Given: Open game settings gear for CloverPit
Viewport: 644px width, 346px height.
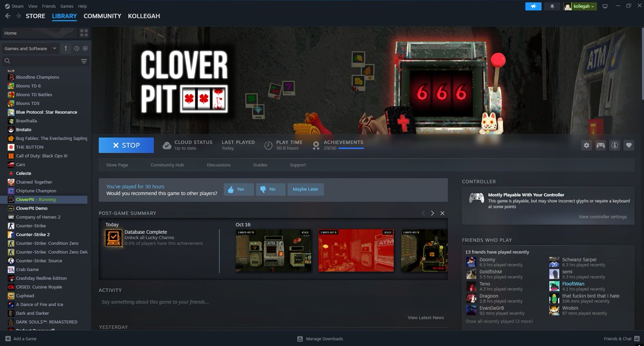Looking at the screenshot, I should (x=587, y=145).
